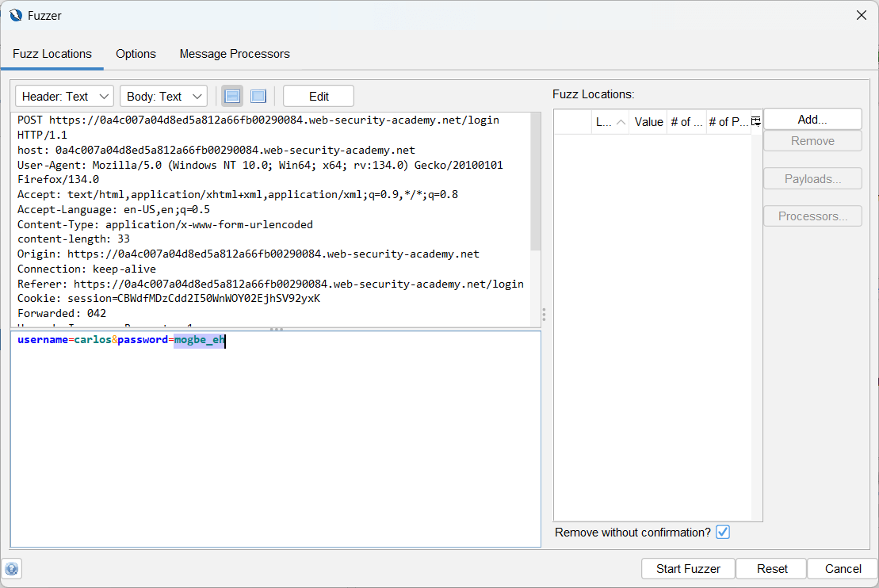
Task: Open the table column control icon
Action: [756, 121]
